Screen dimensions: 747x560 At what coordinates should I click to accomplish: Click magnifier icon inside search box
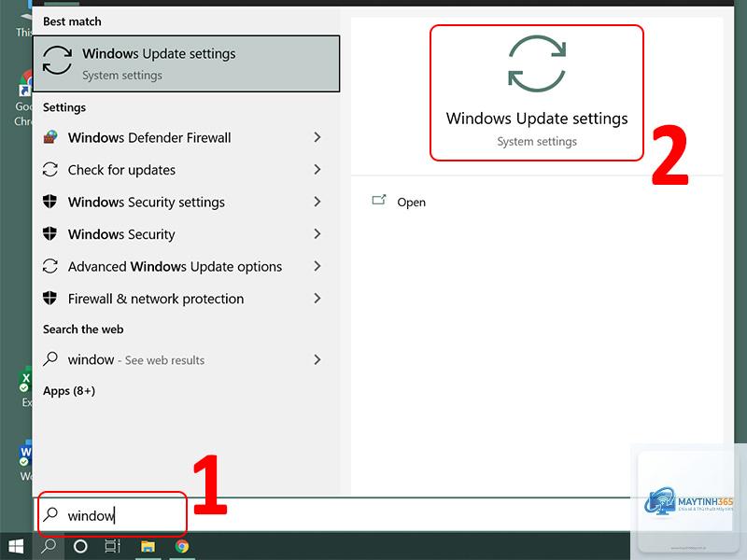(50, 514)
